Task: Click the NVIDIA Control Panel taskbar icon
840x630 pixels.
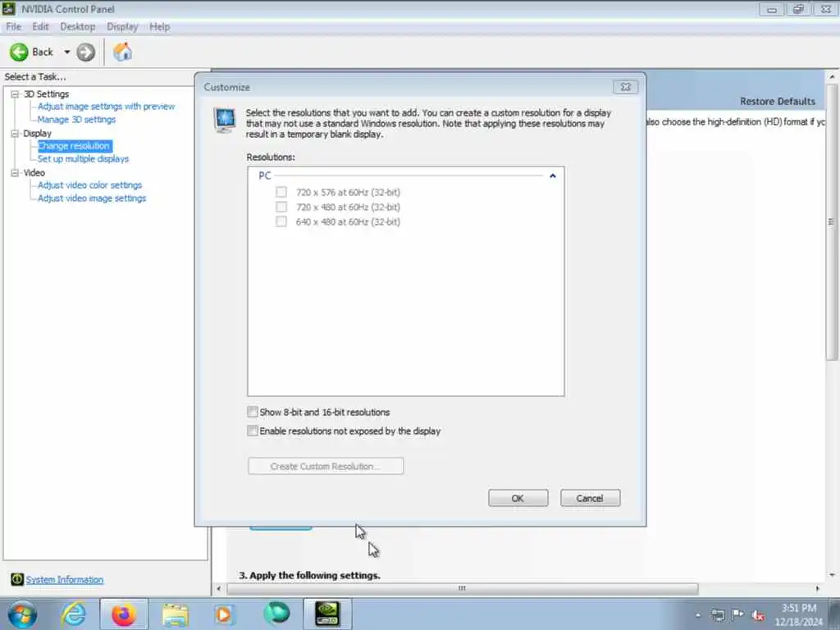Action: coord(326,614)
